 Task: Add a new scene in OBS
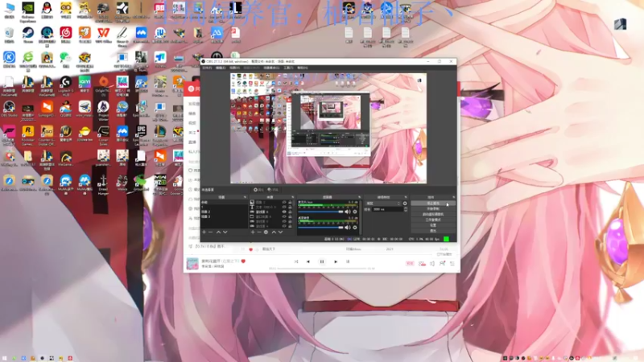pos(204,232)
